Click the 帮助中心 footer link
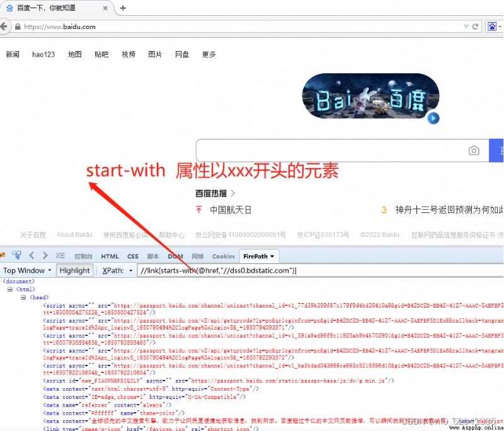The width and height of the screenshot is (504, 431). (171, 235)
